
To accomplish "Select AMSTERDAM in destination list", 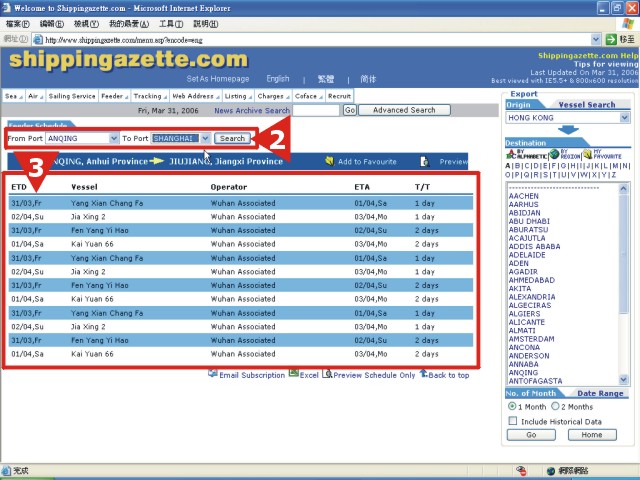I will 531,339.
